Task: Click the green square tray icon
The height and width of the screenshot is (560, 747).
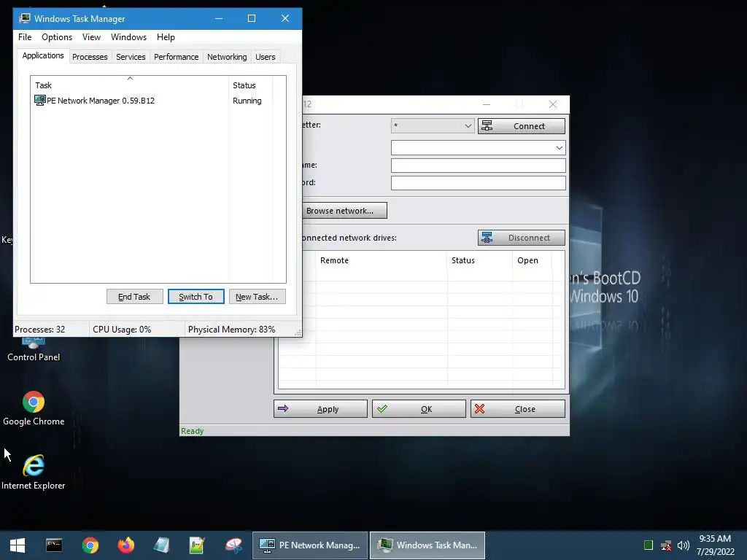Action: (x=648, y=545)
